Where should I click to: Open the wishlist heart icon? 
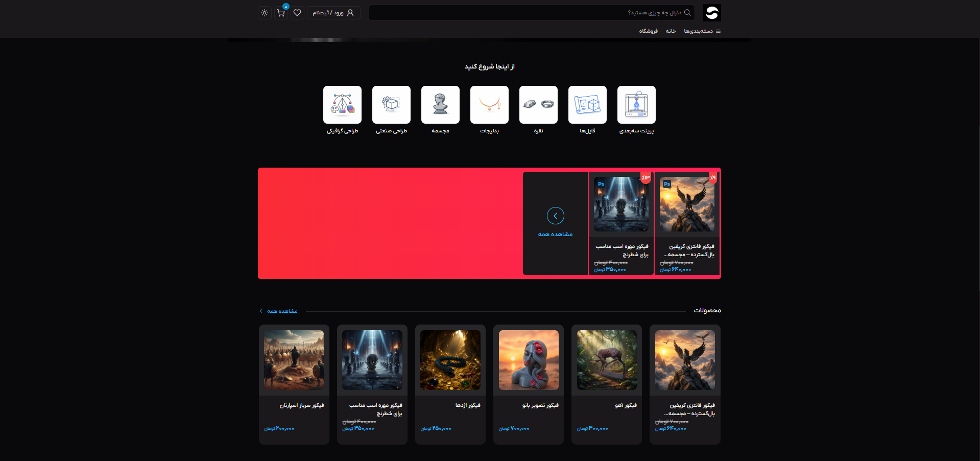[297, 13]
